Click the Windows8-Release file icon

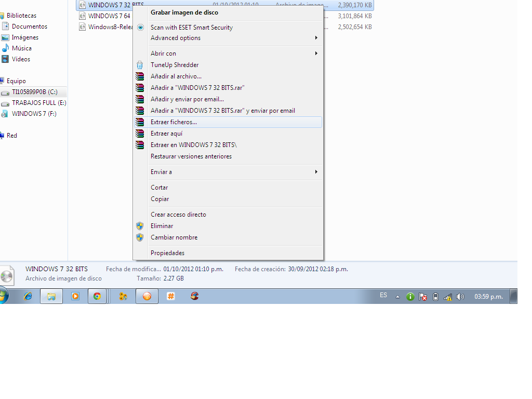tap(82, 27)
